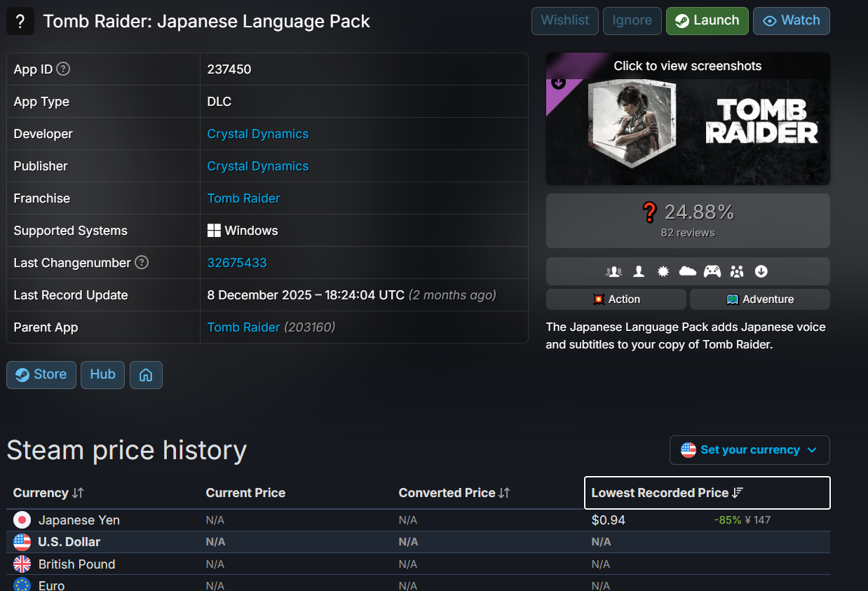Click the Ignore button
This screenshot has height=591, width=868.
pos(632,20)
